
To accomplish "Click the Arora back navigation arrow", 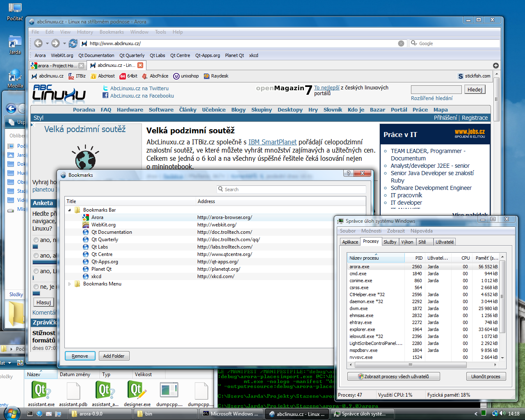I will click(x=38, y=43).
